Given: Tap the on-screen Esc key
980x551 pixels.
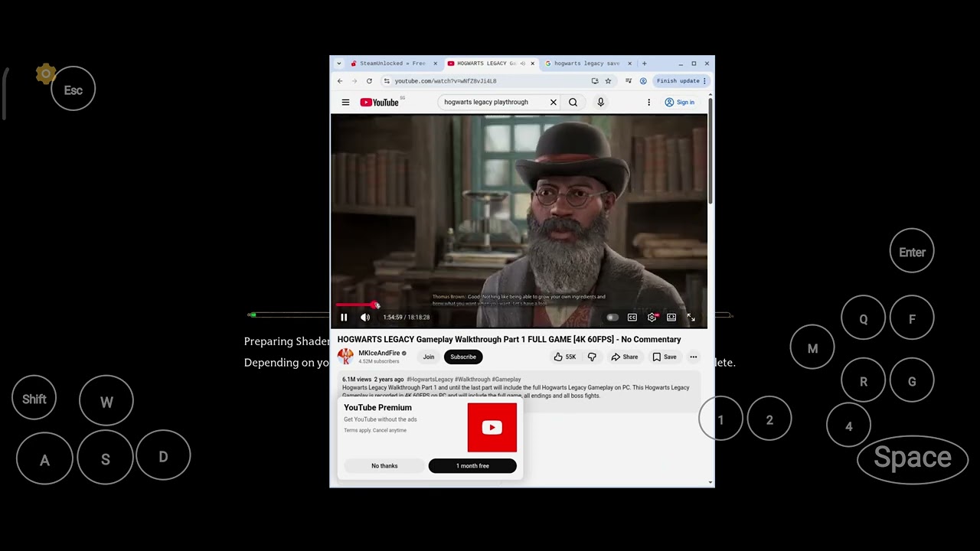Looking at the screenshot, I should [73, 90].
